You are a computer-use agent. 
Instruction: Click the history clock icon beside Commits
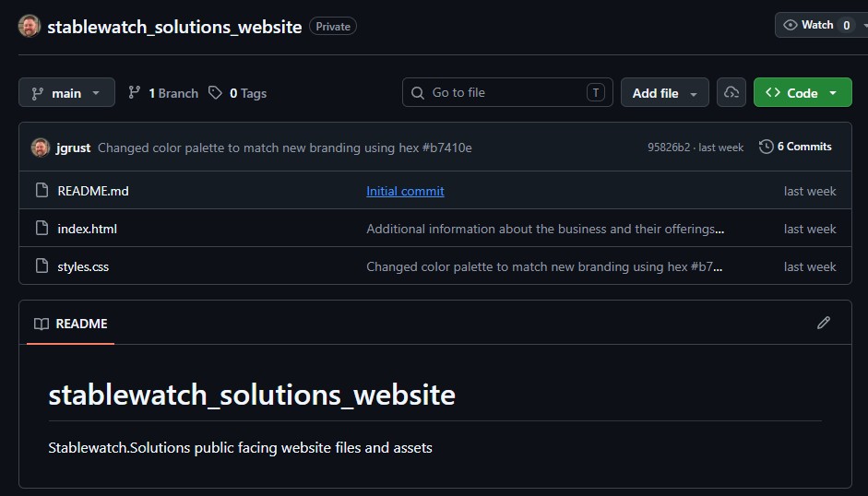pos(767,147)
